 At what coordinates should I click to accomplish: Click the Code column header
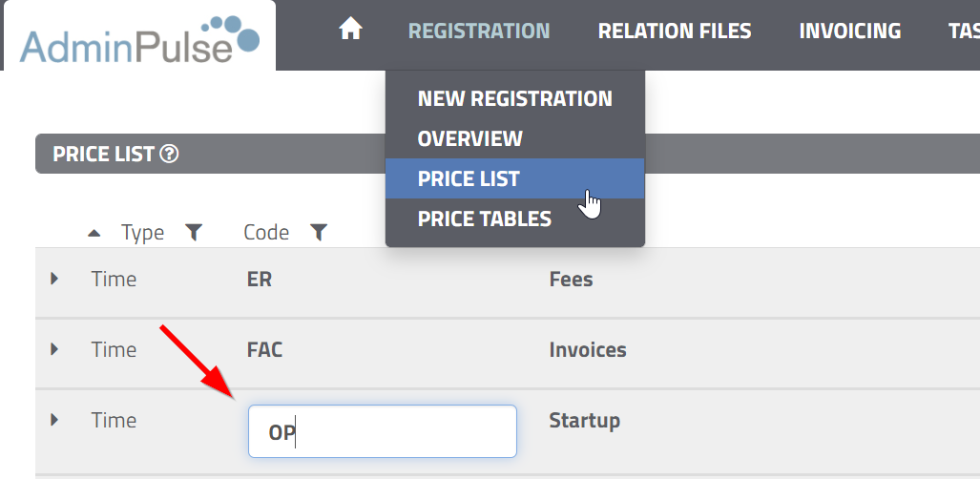[266, 233]
